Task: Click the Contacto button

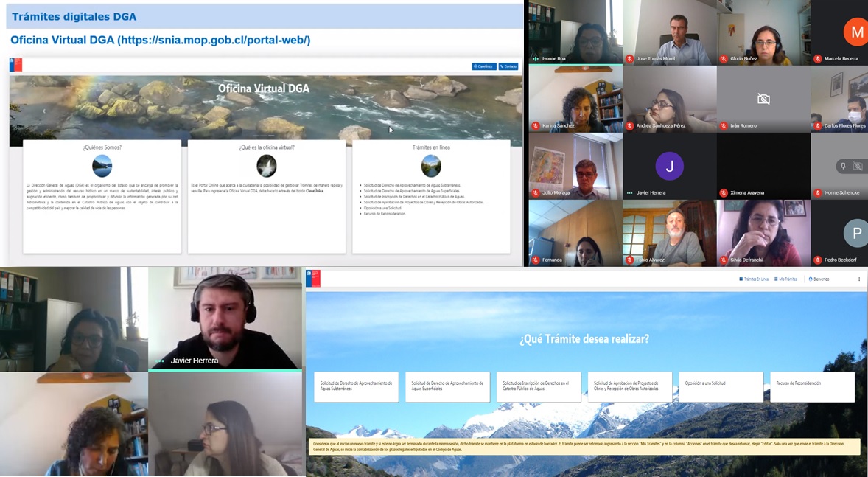Action: [508, 66]
